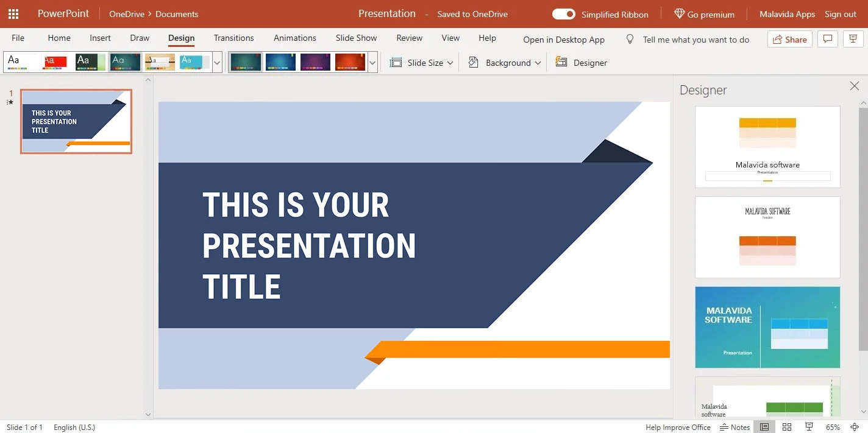
Task: Switch to the View tab
Action: click(450, 38)
